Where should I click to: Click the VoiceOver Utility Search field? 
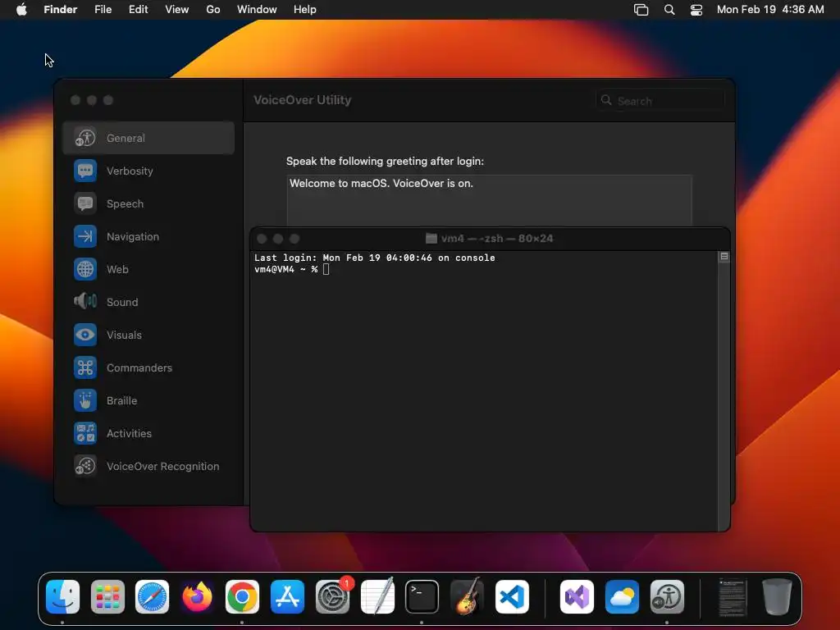[x=660, y=101]
